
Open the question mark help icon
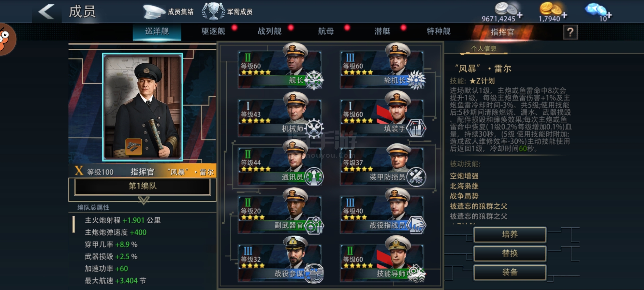[x=570, y=32]
